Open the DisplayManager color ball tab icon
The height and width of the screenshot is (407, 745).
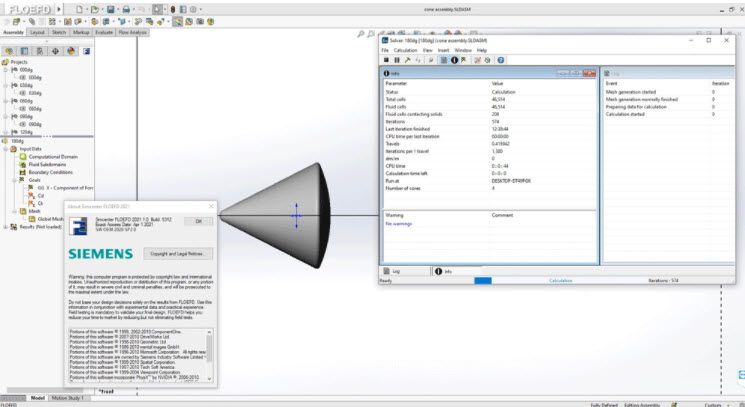click(x=71, y=51)
